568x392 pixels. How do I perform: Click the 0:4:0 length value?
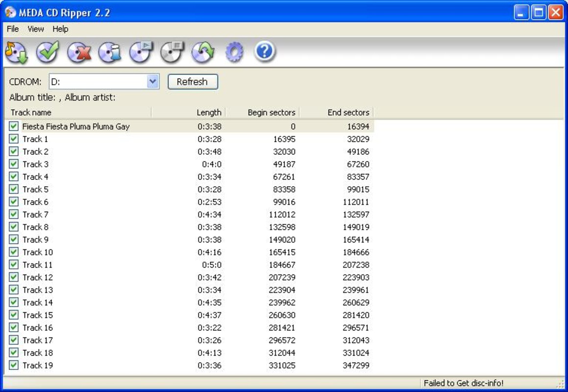point(212,164)
